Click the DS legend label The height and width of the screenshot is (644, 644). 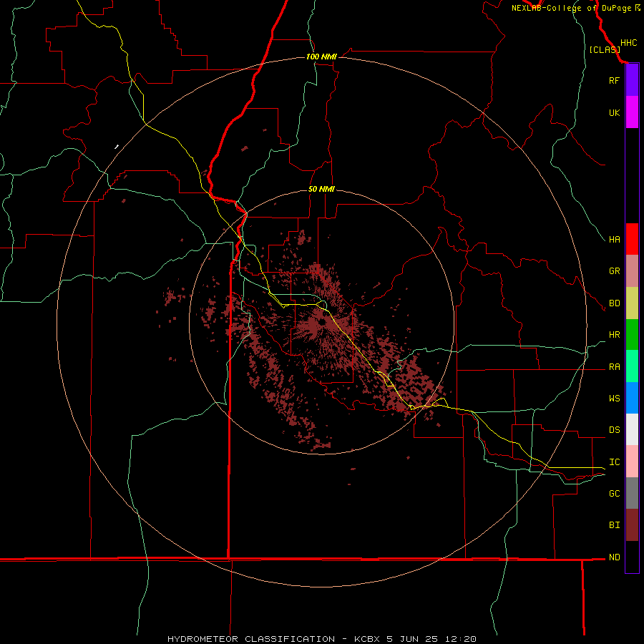(x=614, y=429)
